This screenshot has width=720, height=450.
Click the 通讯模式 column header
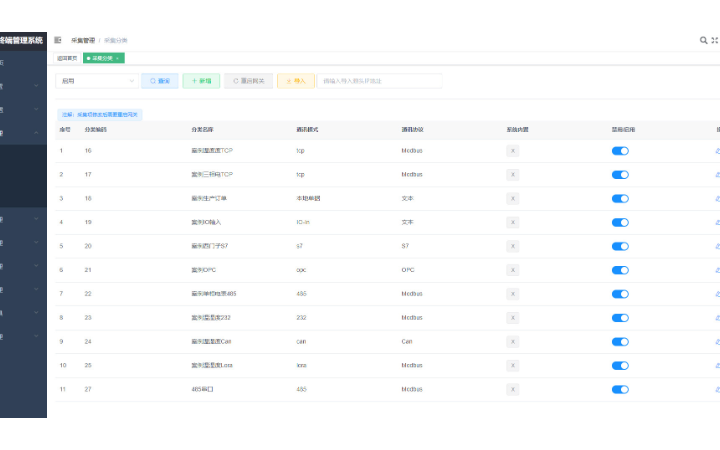pyautogui.click(x=307, y=129)
